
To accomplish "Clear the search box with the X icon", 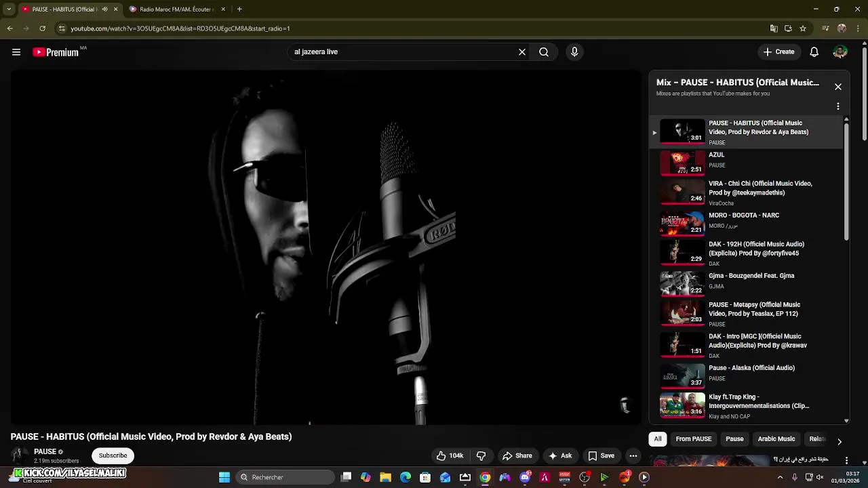I will tap(522, 52).
